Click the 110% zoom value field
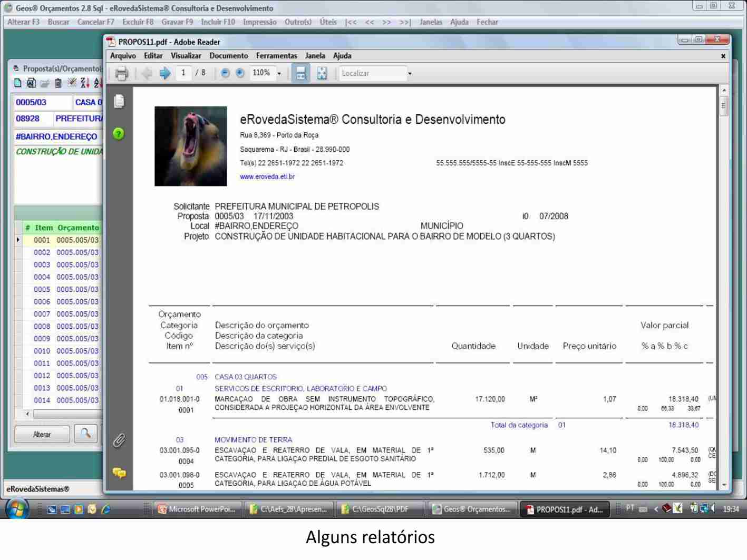 pos(262,73)
